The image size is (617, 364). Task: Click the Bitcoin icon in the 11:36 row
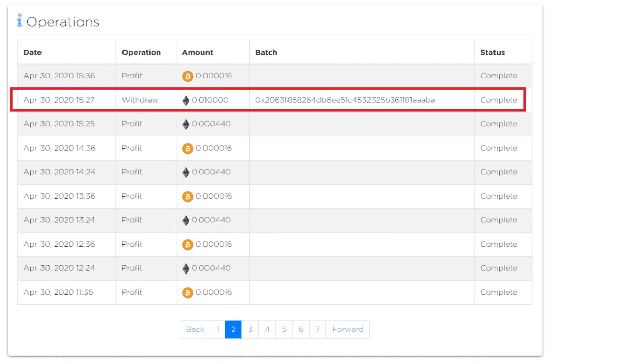click(188, 292)
